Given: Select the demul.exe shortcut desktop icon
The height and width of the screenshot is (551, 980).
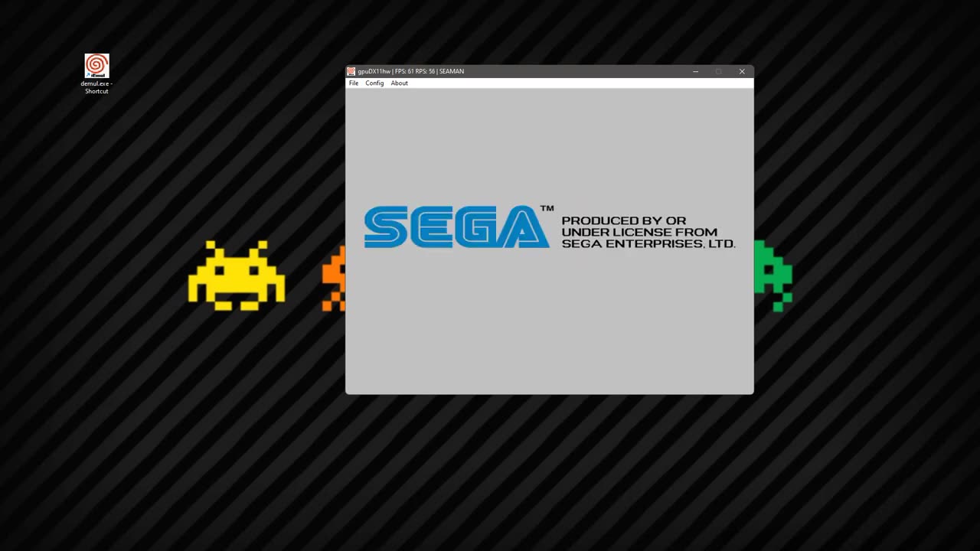Looking at the screenshot, I should coord(96,74).
